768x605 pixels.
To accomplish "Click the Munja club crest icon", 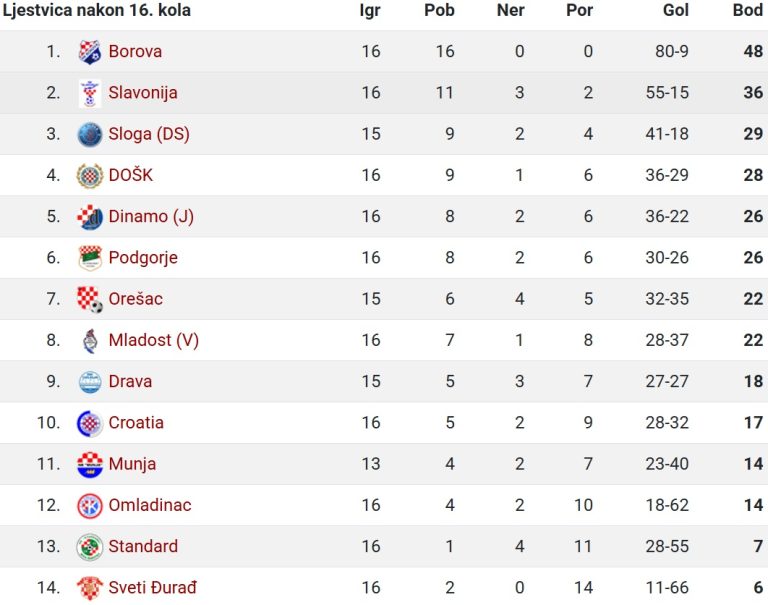I will [90, 464].
